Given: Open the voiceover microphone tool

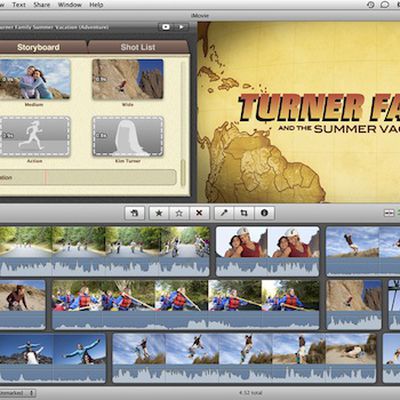Looking at the screenshot, I should click(x=224, y=213).
